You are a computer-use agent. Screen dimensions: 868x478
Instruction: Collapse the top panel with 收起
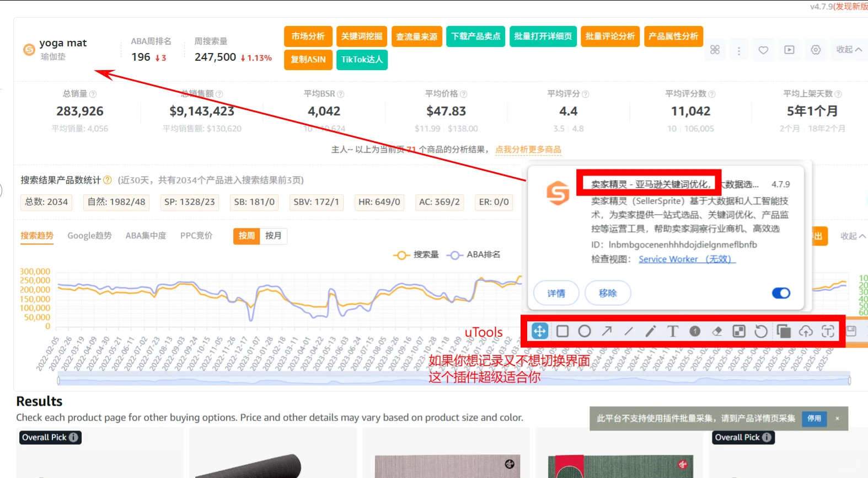pos(849,50)
